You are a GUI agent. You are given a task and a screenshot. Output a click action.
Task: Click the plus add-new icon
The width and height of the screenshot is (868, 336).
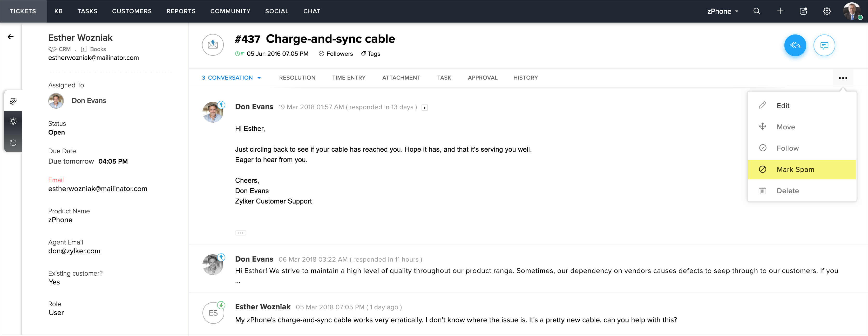[x=780, y=11]
